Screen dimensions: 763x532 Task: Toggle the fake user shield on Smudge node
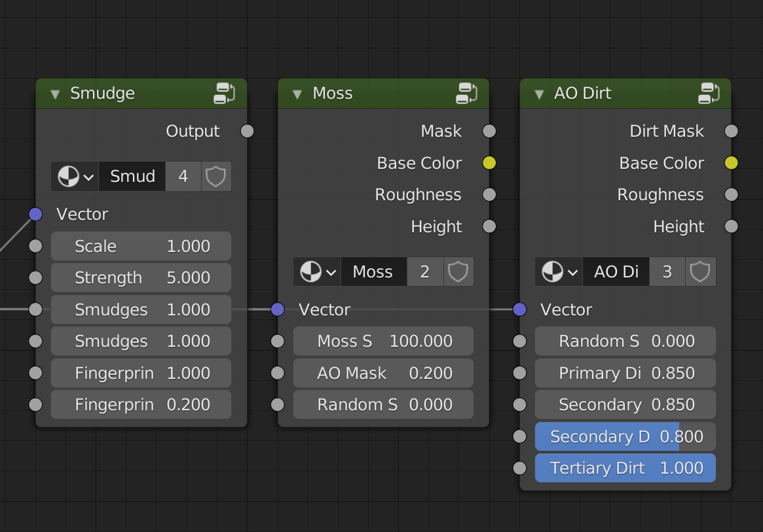215,176
